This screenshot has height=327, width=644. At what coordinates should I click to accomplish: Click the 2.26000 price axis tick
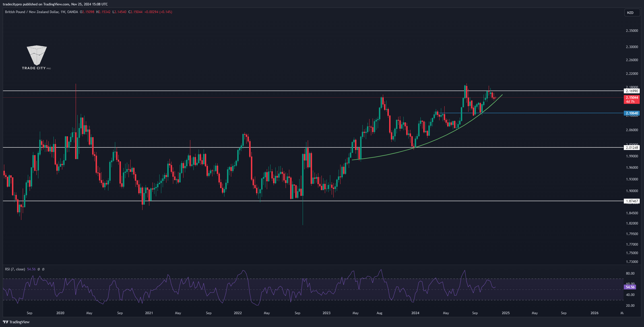click(632, 60)
